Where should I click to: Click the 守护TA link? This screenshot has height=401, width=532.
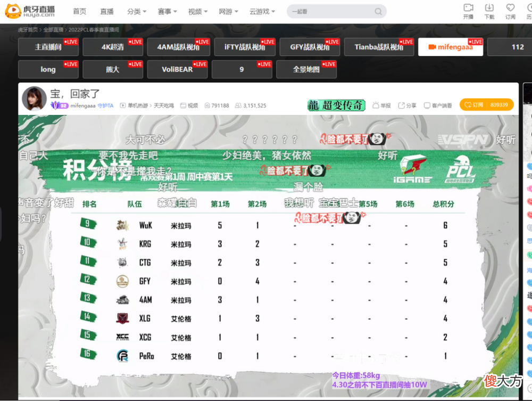point(105,105)
